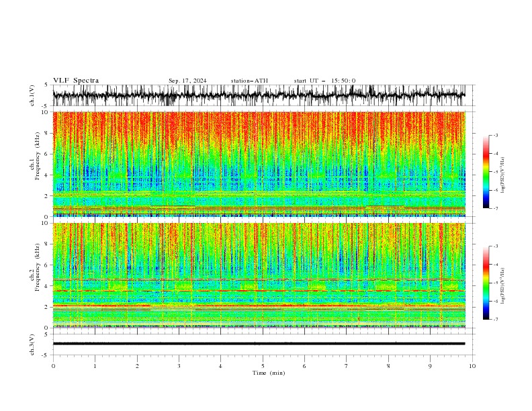The image size is (532, 411).
Task: Click inside the ch.2 spectrogram panel
Action: [259, 275]
